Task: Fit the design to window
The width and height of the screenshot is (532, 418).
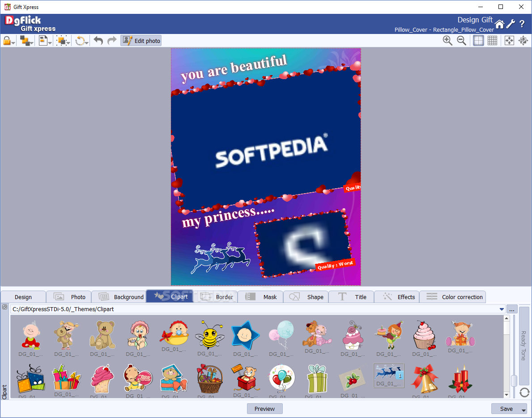Action: pyautogui.click(x=509, y=41)
